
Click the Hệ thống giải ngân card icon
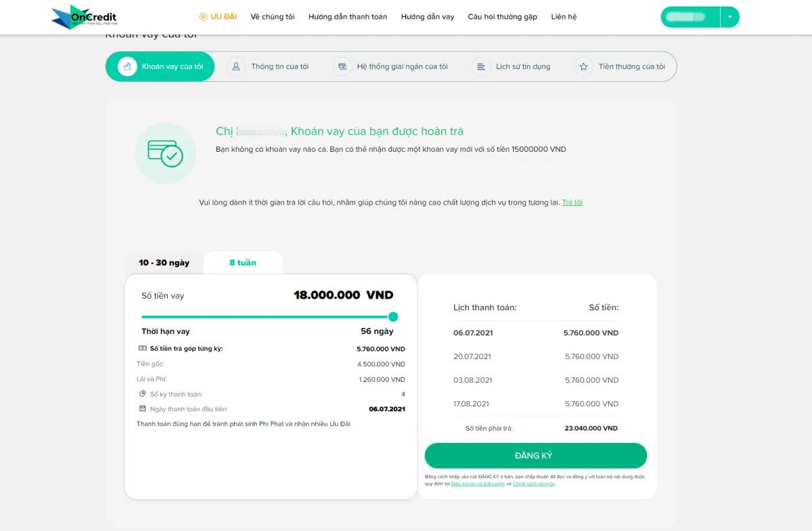pos(342,66)
